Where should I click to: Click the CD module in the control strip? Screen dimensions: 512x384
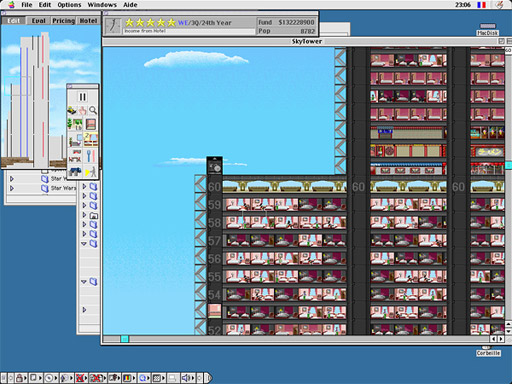(50, 378)
